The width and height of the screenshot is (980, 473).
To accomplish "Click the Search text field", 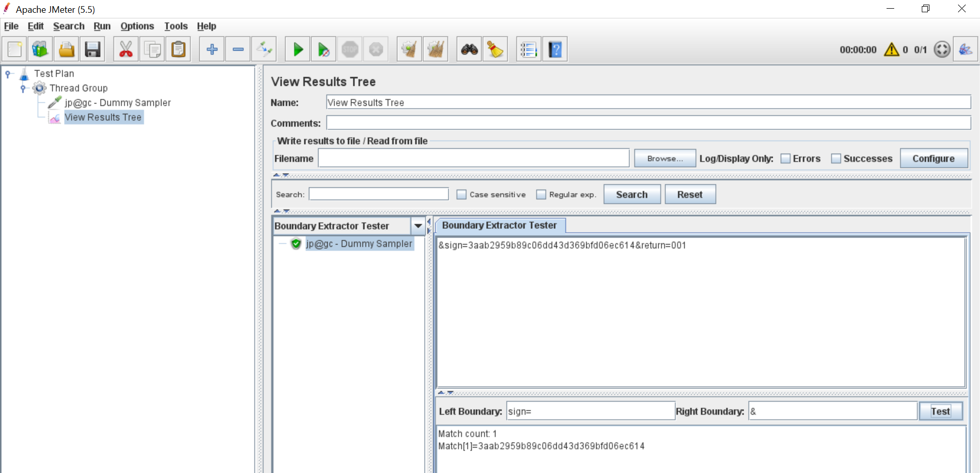I will click(378, 194).
